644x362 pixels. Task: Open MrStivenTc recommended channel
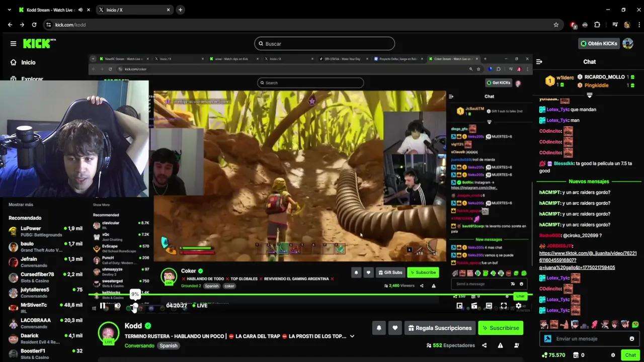45,308
